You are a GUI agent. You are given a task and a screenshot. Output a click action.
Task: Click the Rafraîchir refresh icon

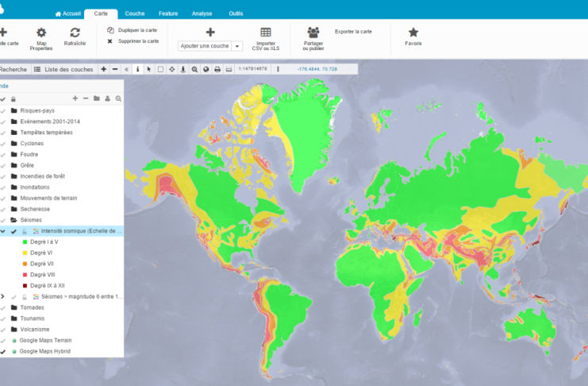click(75, 33)
